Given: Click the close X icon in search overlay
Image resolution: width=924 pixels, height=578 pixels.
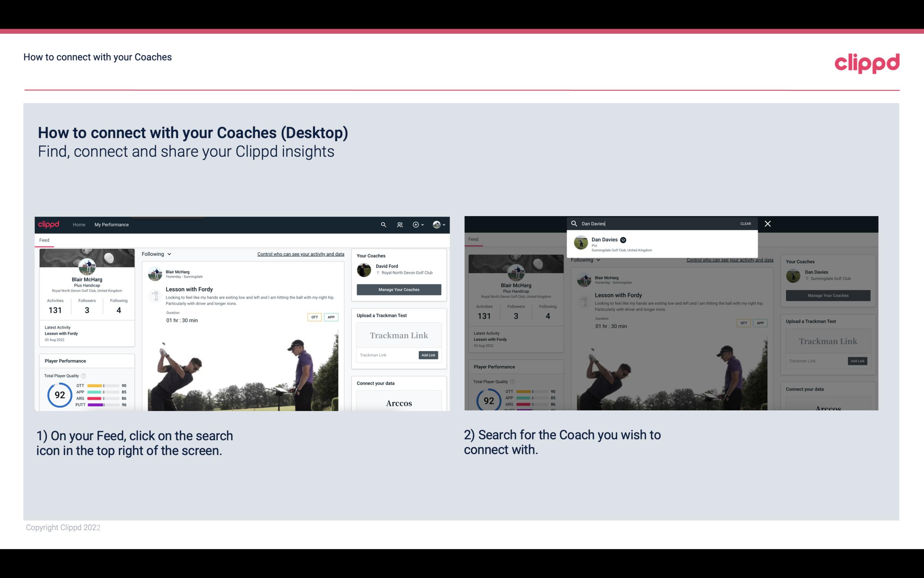Looking at the screenshot, I should 768,223.
